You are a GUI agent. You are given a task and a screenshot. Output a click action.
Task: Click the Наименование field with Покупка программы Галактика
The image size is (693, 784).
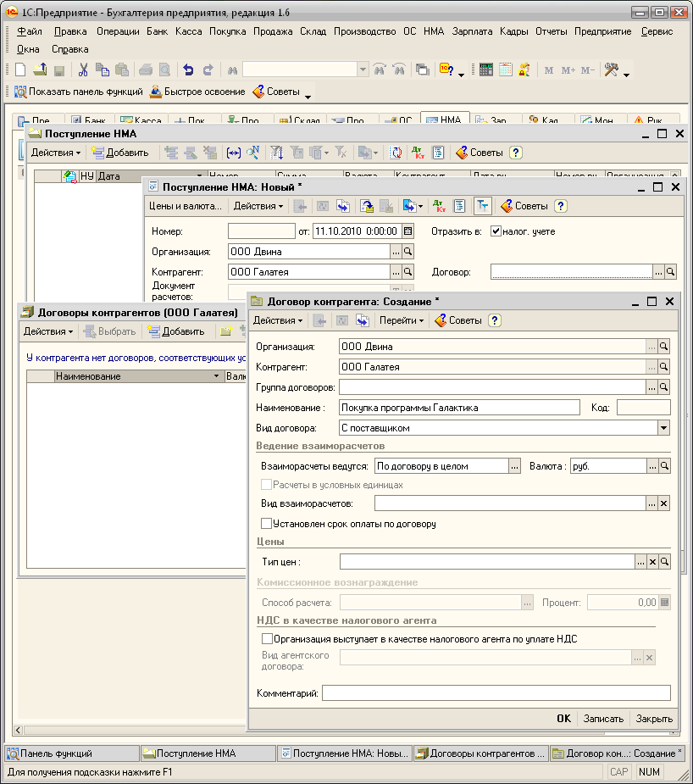(459, 408)
